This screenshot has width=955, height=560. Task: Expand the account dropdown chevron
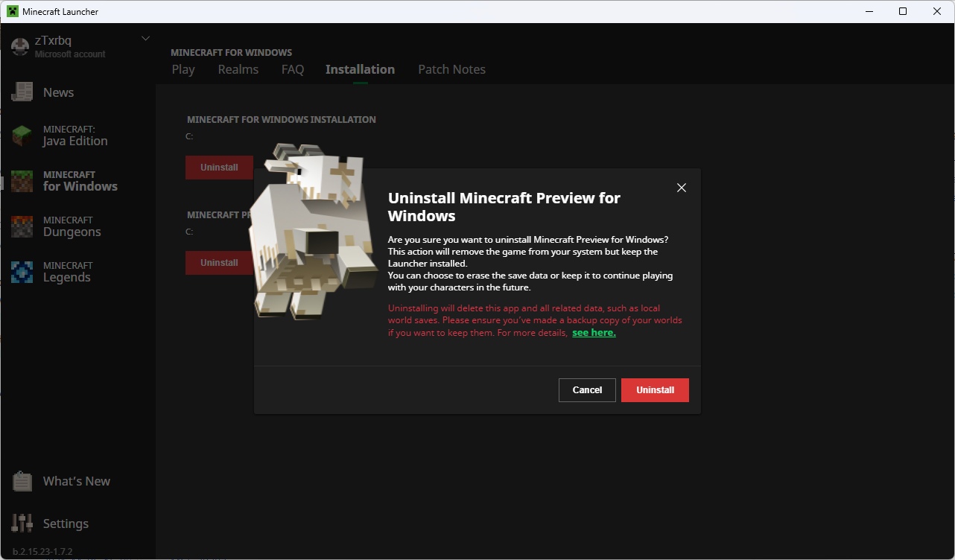[x=145, y=39]
